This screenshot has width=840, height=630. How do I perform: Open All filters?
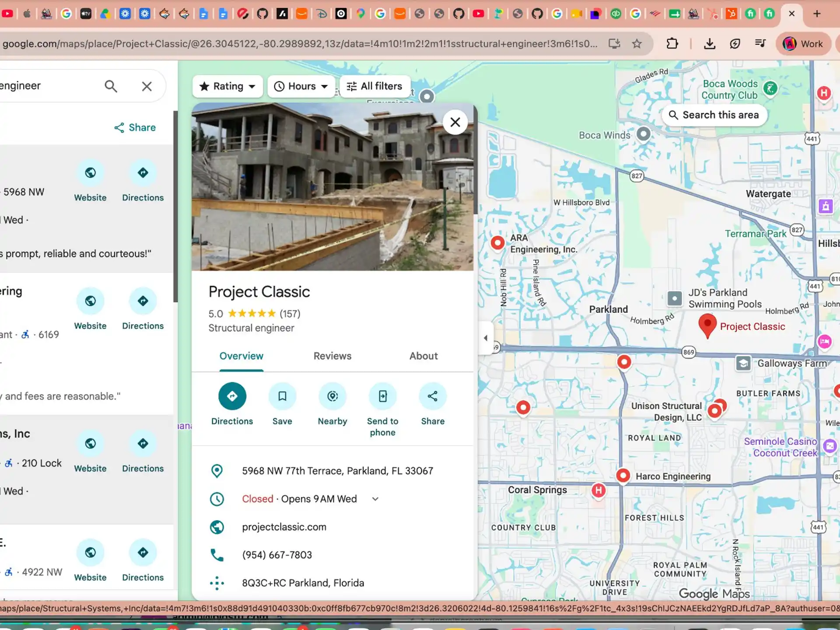point(375,86)
